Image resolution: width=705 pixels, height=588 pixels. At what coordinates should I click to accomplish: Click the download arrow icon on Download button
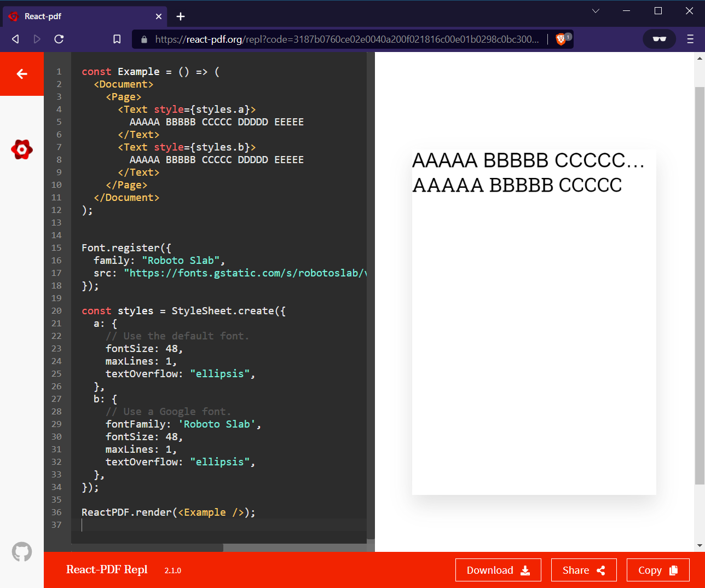[527, 569]
